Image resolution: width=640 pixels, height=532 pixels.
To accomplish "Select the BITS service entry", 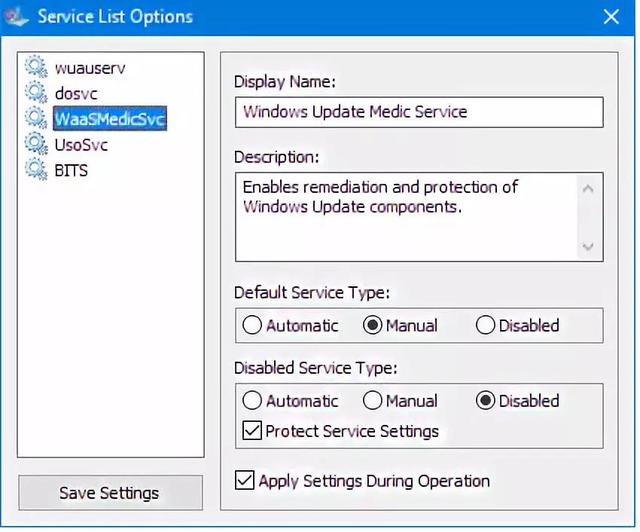I will coord(71,171).
